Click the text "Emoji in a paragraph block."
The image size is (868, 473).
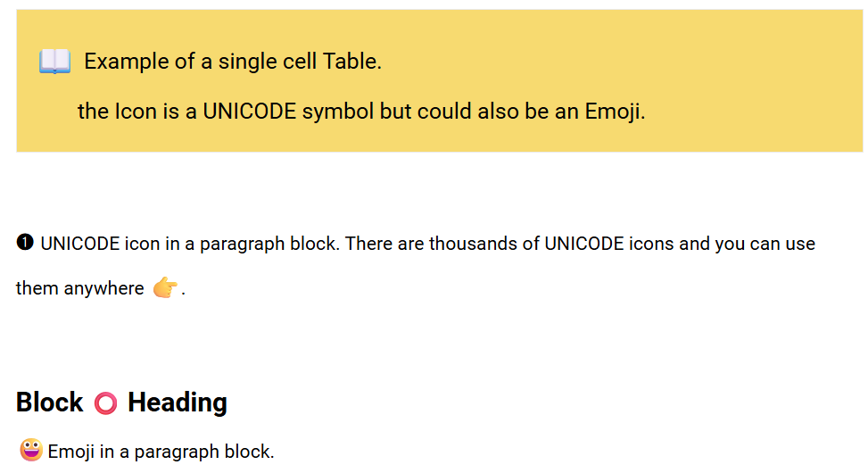tap(161, 452)
